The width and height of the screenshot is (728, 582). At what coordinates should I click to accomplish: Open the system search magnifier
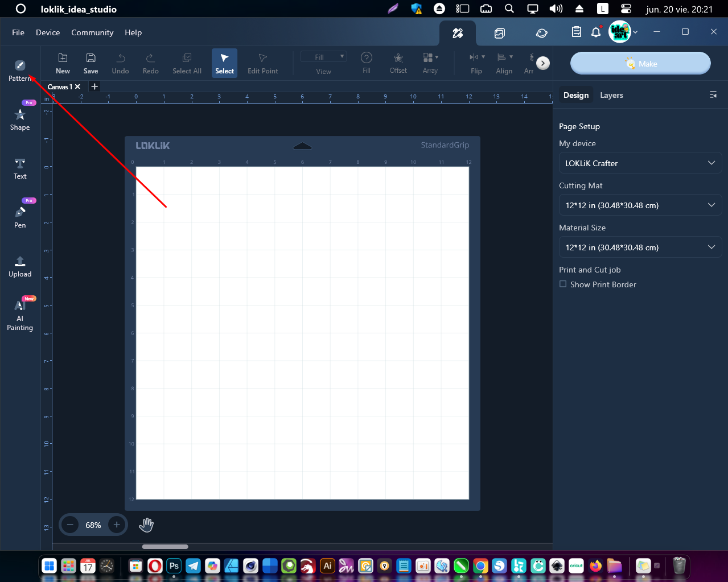509,9
